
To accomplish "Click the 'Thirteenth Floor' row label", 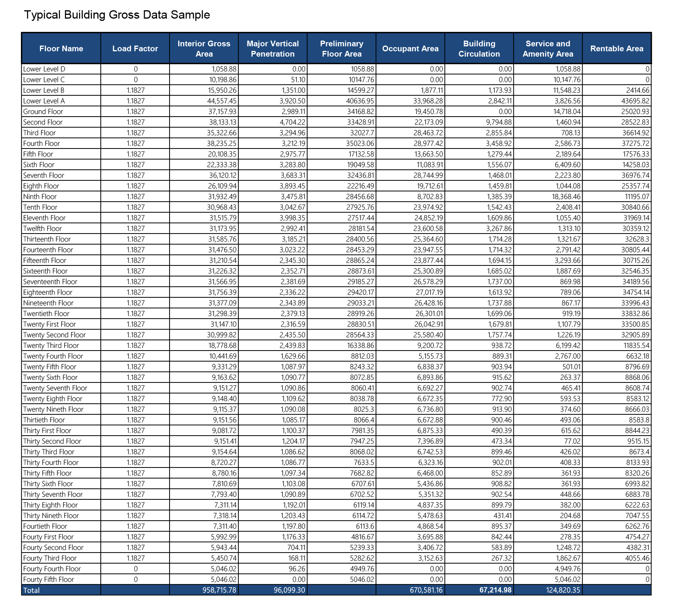I will (47, 239).
